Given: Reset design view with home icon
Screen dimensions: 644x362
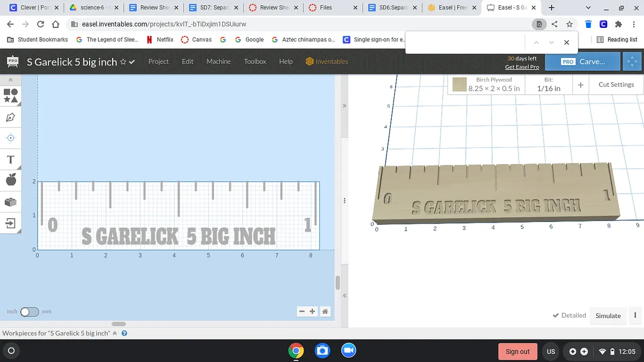Looking at the screenshot, I should pyautogui.click(x=325, y=312).
